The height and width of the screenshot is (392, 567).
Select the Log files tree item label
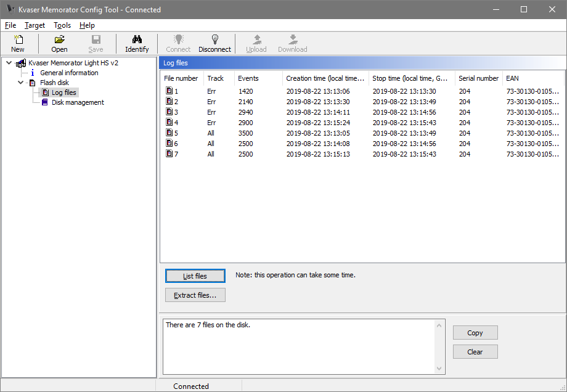(64, 92)
